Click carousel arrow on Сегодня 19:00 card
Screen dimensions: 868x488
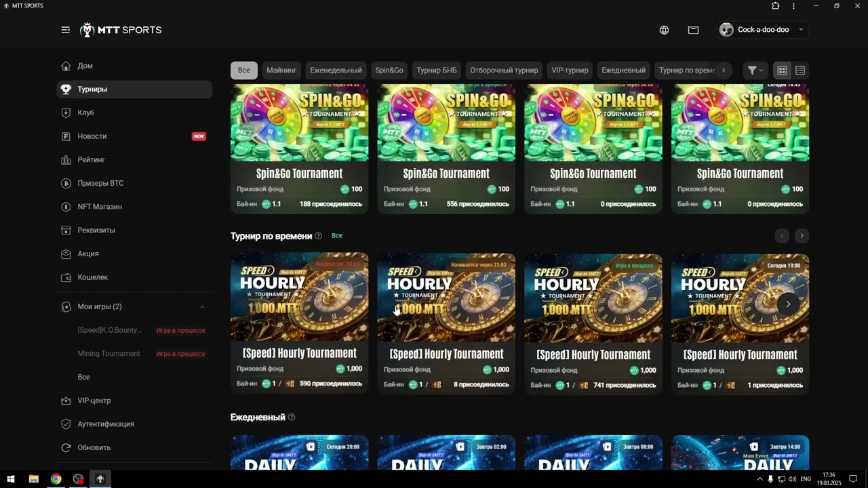[x=788, y=304]
